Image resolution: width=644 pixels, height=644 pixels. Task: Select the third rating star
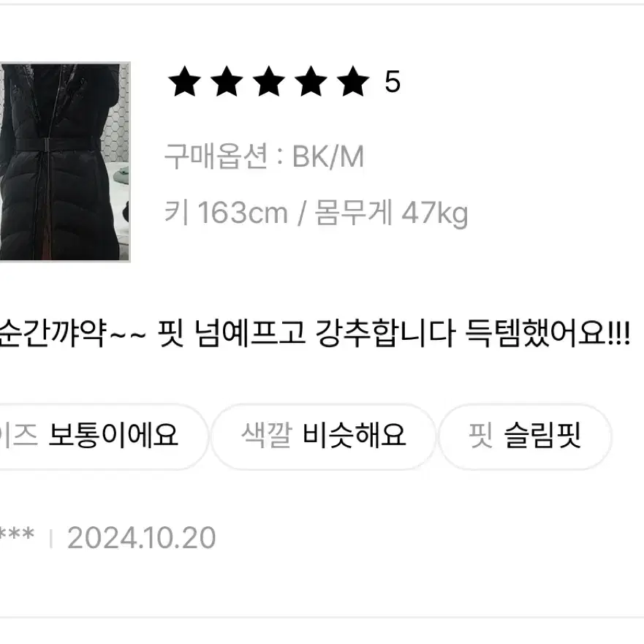pyautogui.click(x=269, y=81)
